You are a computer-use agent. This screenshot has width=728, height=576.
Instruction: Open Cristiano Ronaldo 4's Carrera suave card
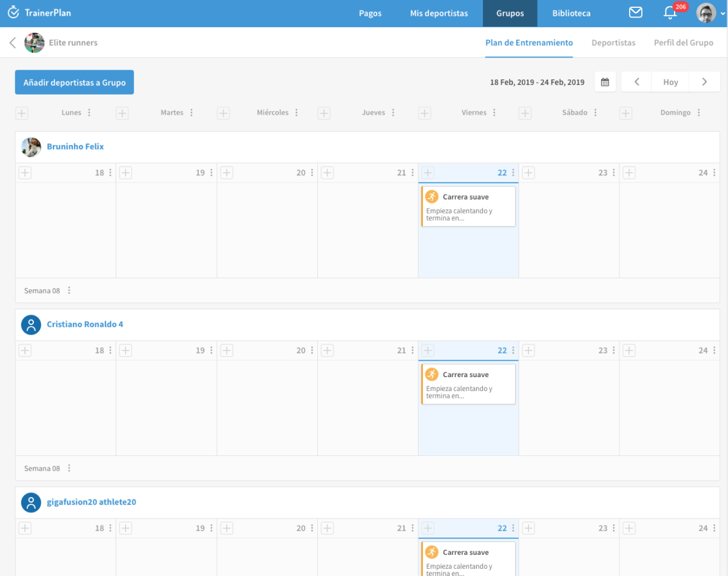(468, 384)
